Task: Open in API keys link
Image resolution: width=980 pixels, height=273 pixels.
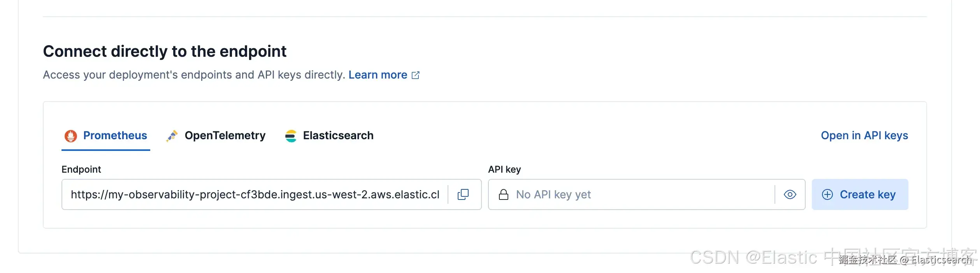Action: click(864, 135)
